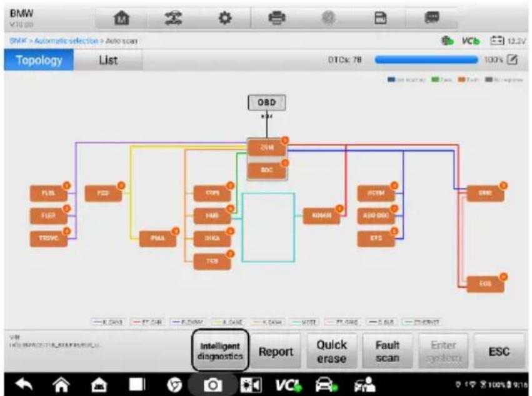Click the greyed Enter system button
Image resolution: width=532 pixels, height=396 pixels.
coord(443,351)
